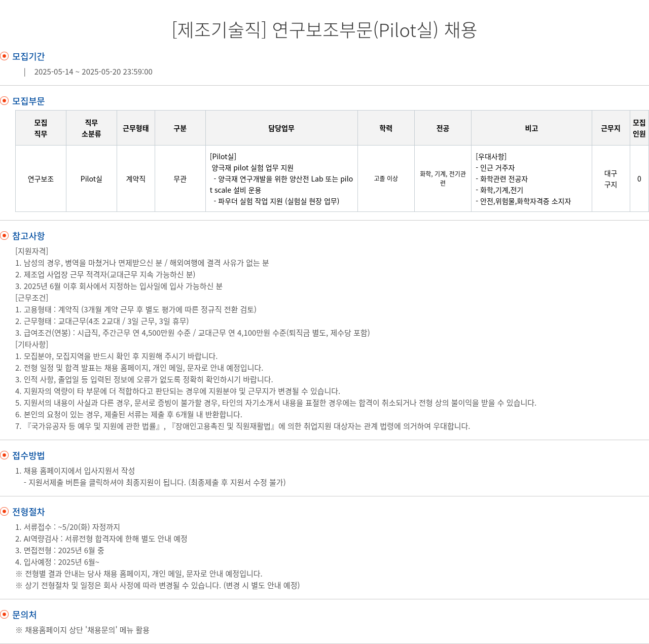The height and width of the screenshot is (644, 649).
Task: Click the '채용문의' 메뉴 활용 note
Action: point(83,630)
